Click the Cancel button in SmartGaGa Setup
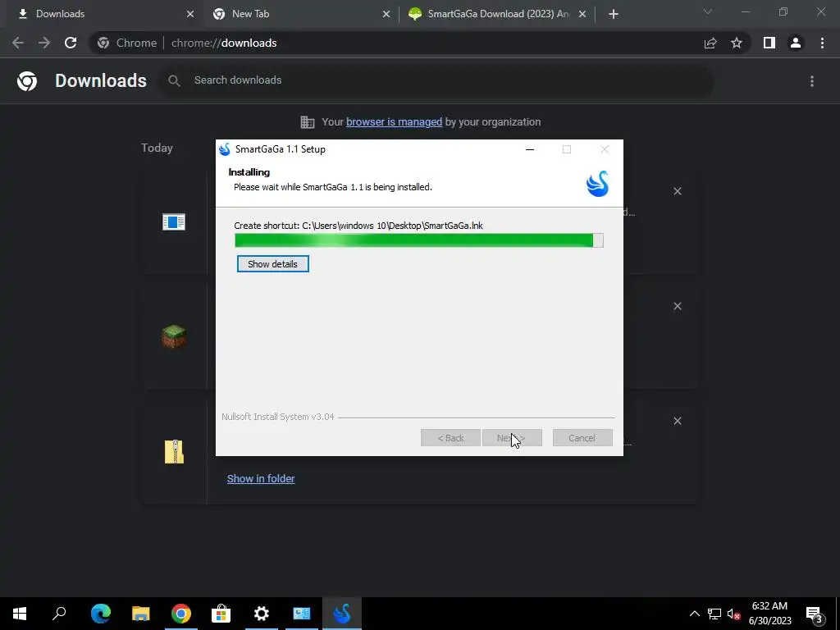 [582, 438]
